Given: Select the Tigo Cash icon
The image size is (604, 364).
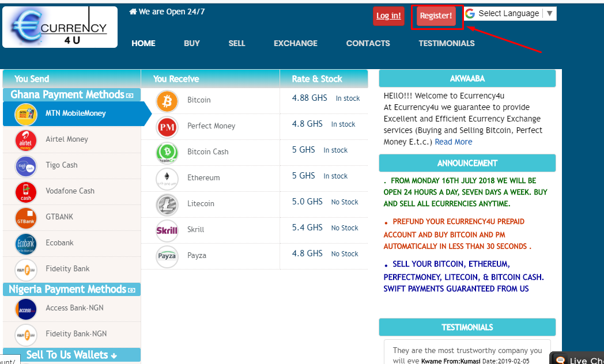Looking at the screenshot, I should 26,166.
